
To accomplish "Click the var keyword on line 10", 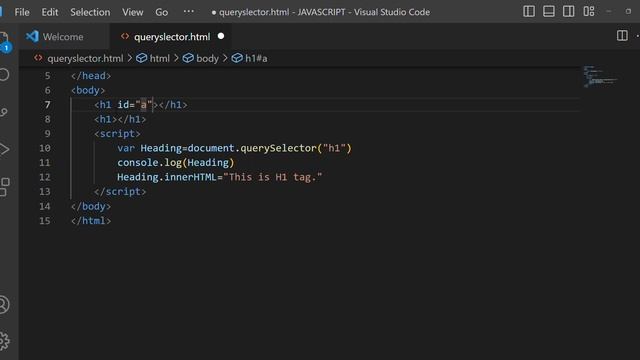I will (x=126, y=148).
